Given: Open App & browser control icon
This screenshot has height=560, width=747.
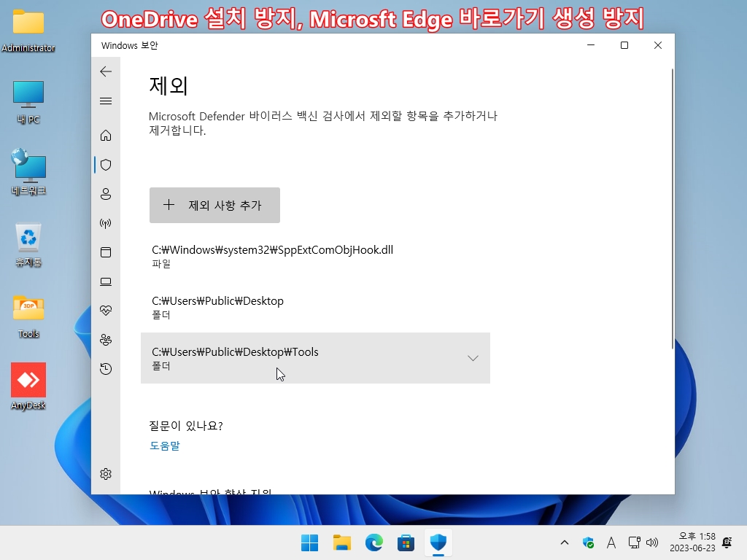Looking at the screenshot, I should (x=106, y=252).
